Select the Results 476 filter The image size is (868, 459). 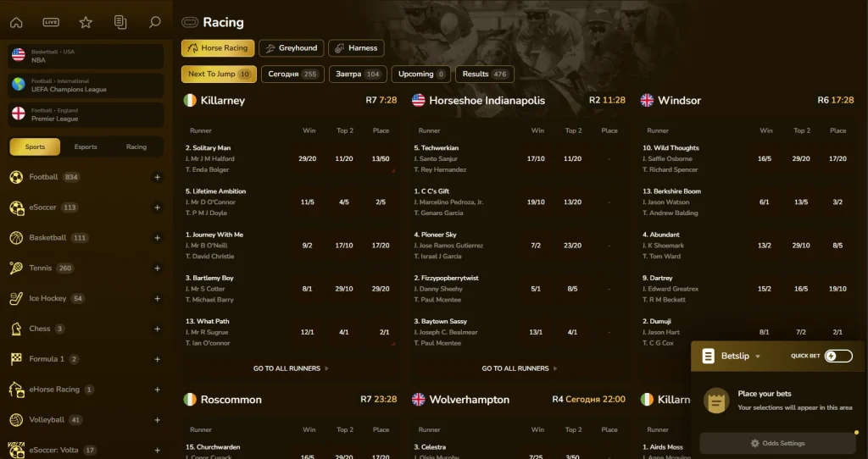[x=484, y=75]
